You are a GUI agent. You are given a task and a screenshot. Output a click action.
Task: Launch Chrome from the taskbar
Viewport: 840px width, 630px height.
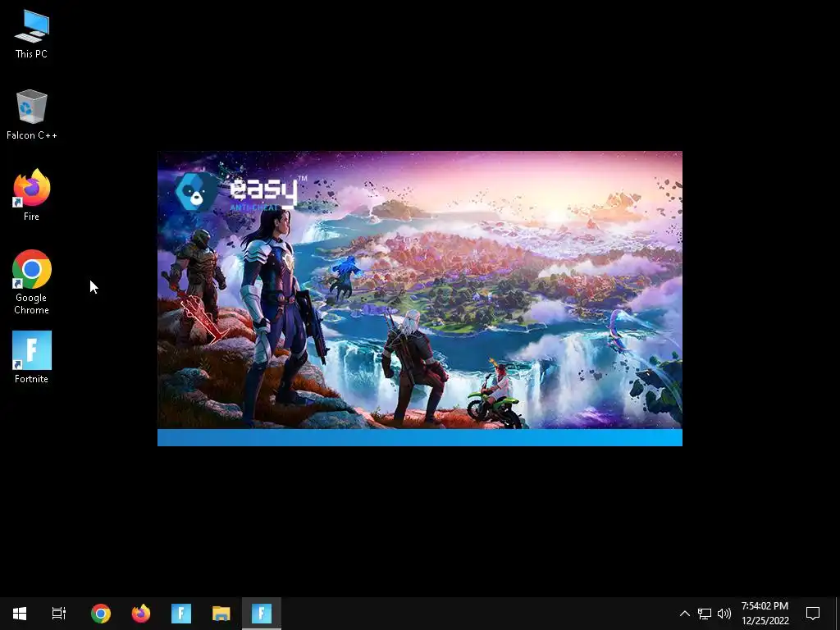(101, 614)
